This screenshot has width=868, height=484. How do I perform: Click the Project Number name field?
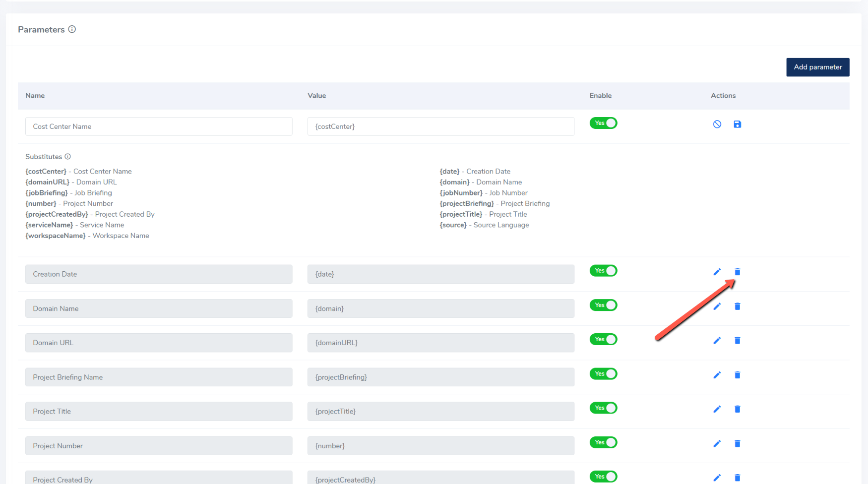coord(159,446)
